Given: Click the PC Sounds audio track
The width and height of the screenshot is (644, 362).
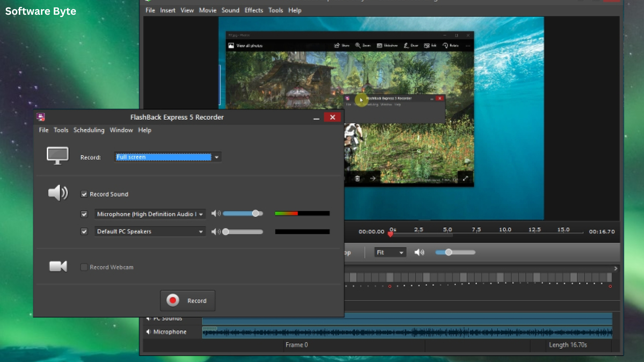Looking at the screenshot, I should [x=407, y=319].
